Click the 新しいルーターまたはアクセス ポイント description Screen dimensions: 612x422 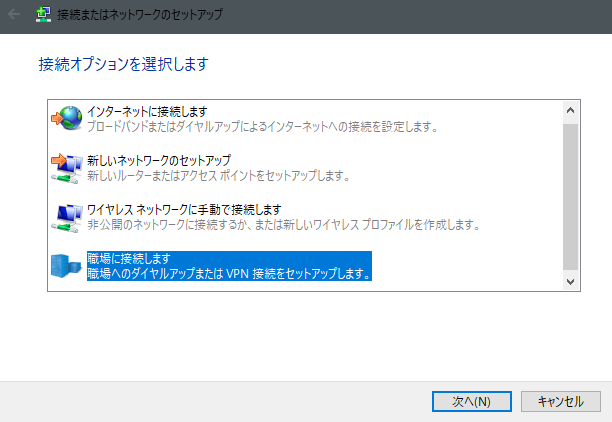click(x=218, y=176)
